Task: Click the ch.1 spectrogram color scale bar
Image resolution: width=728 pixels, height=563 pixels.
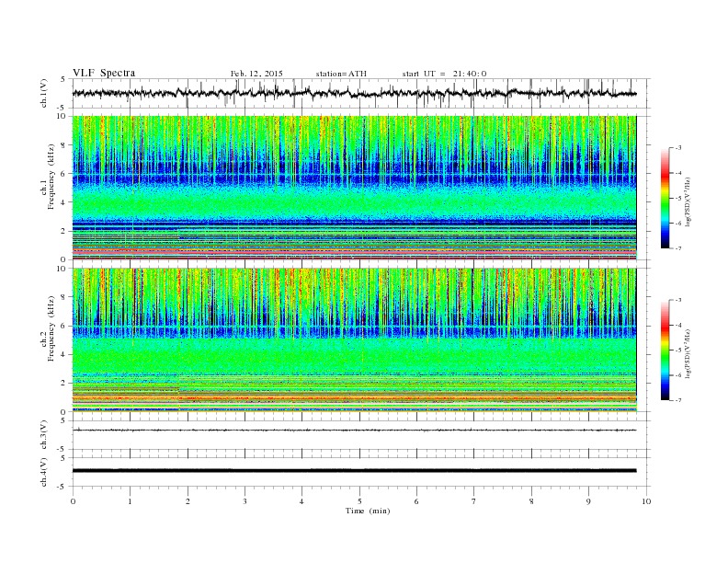Action: (x=665, y=199)
